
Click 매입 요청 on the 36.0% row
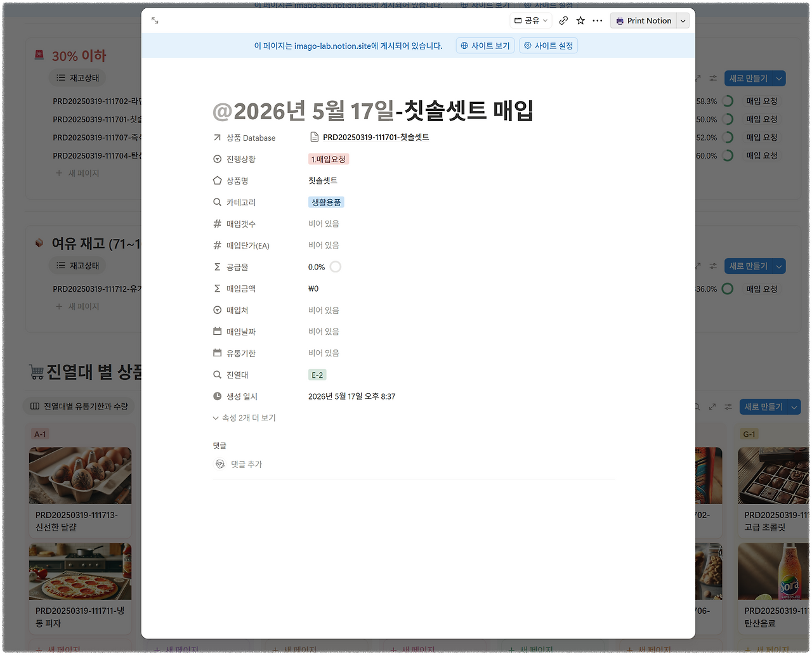(x=762, y=289)
